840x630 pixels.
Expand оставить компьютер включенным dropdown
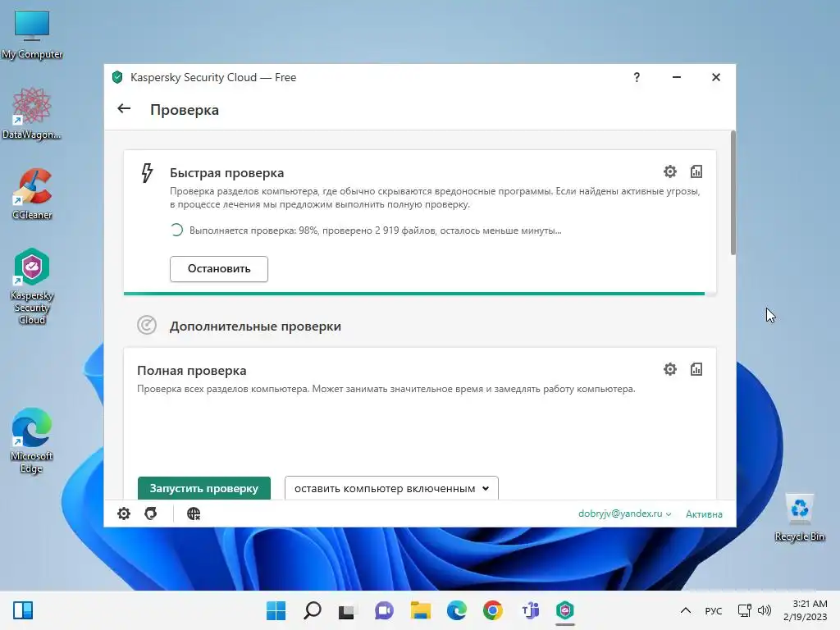click(x=391, y=488)
